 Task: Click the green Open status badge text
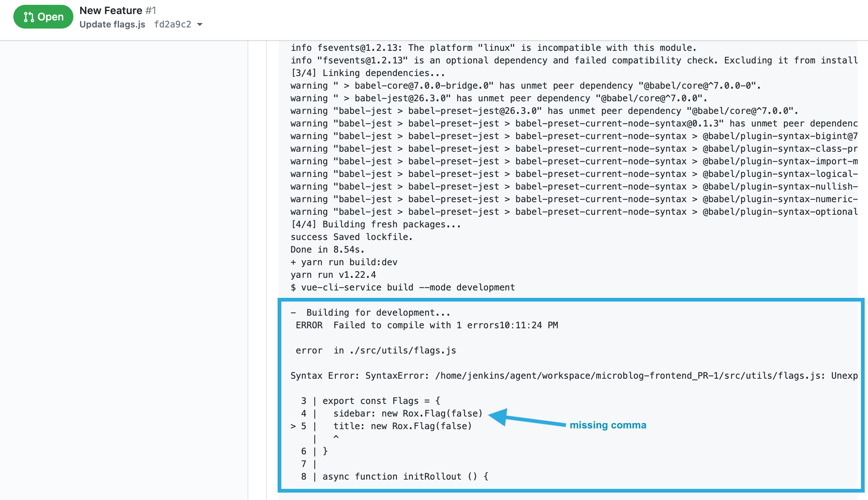point(50,17)
